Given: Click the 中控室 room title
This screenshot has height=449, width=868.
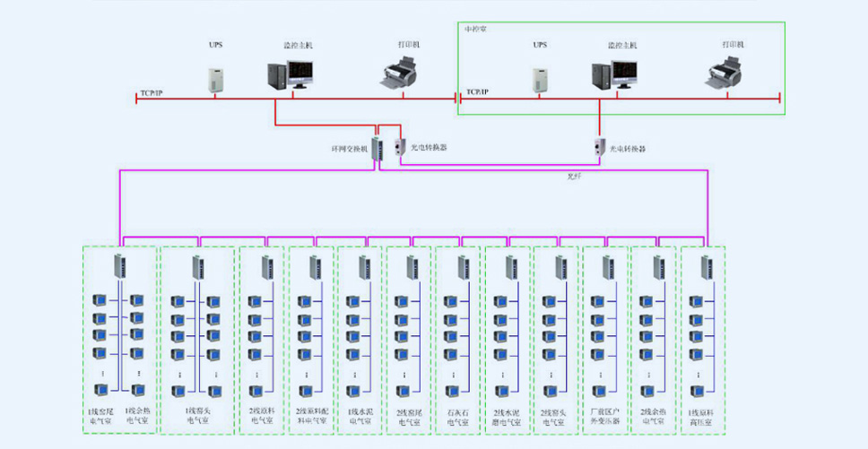Looking at the screenshot, I should [475, 29].
